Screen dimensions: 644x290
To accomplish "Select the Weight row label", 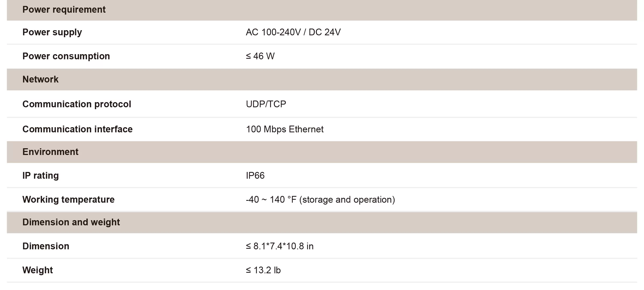I will [37, 270].
